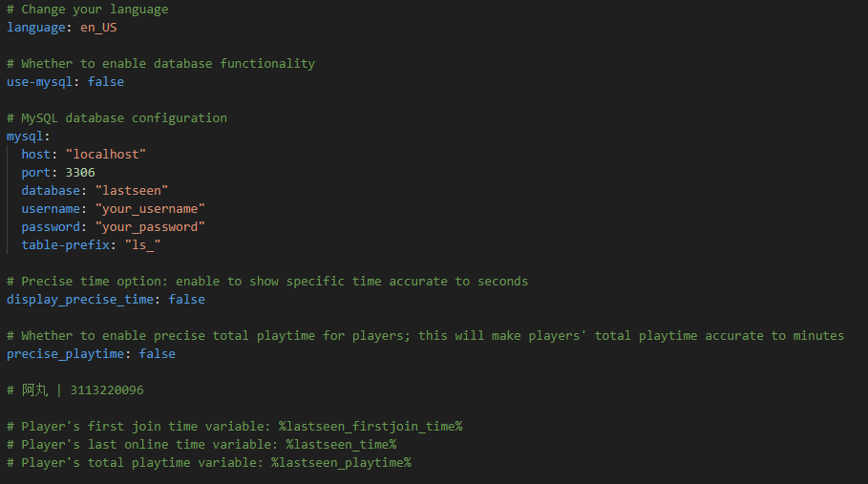This screenshot has height=484, width=868.
Task: Click the display_precise_time false value
Action: pyautogui.click(x=186, y=299)
